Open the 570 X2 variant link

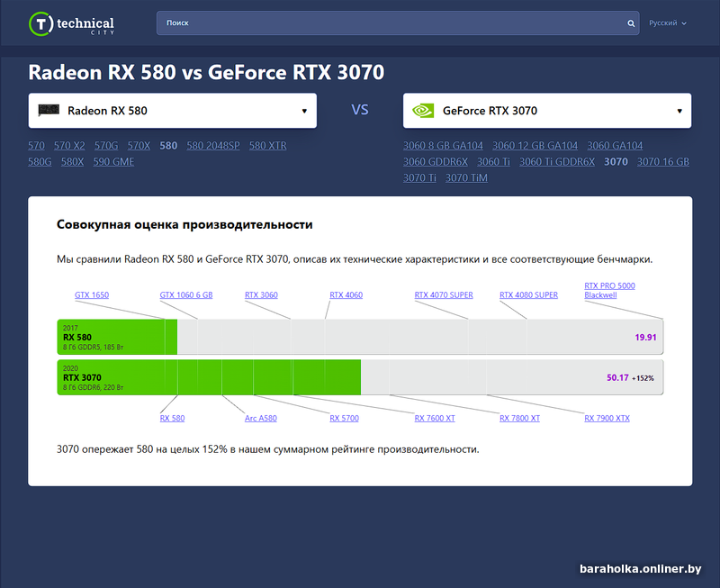[x=69, y=146]
